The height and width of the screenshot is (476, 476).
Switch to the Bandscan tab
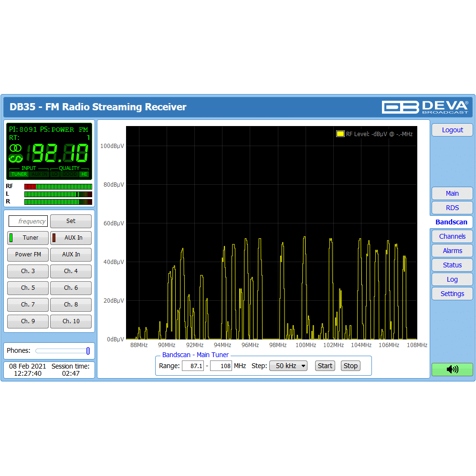[x=451, y=222]
